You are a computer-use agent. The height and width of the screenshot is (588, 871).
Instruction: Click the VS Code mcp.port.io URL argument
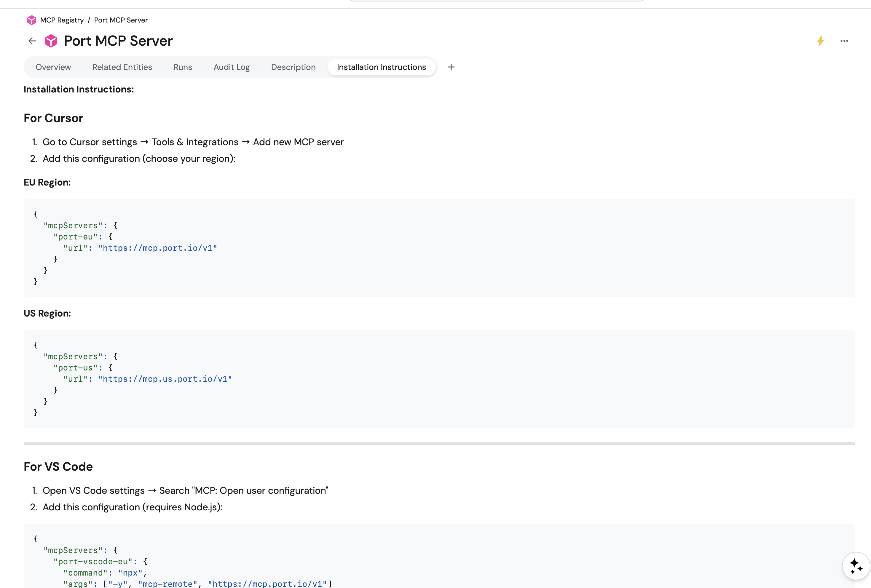268,584
